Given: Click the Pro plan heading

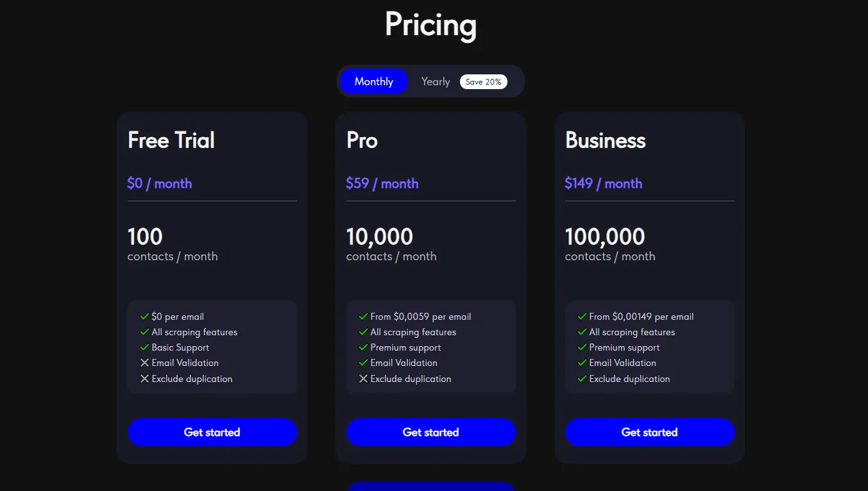Looking at the screenshot, I should (x=362, y=140).
